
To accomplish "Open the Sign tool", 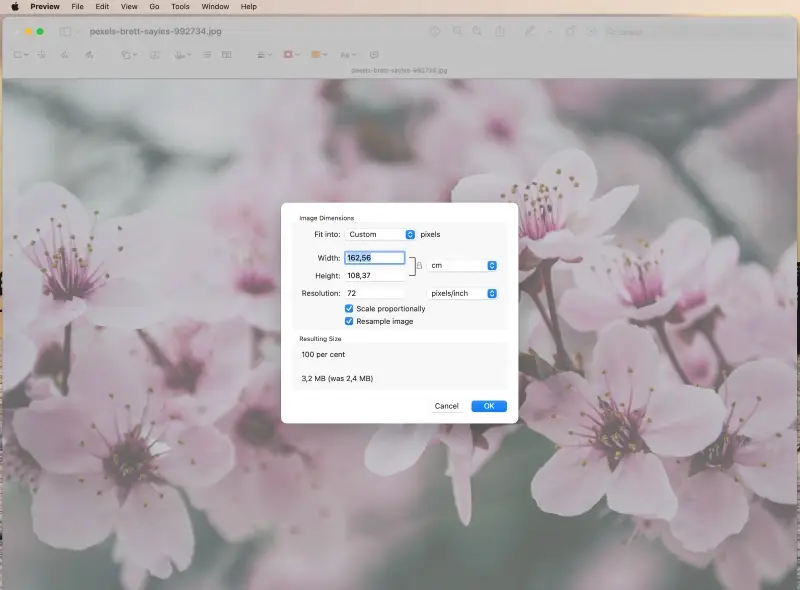I will pyautogui.click(x=179, y=55).
